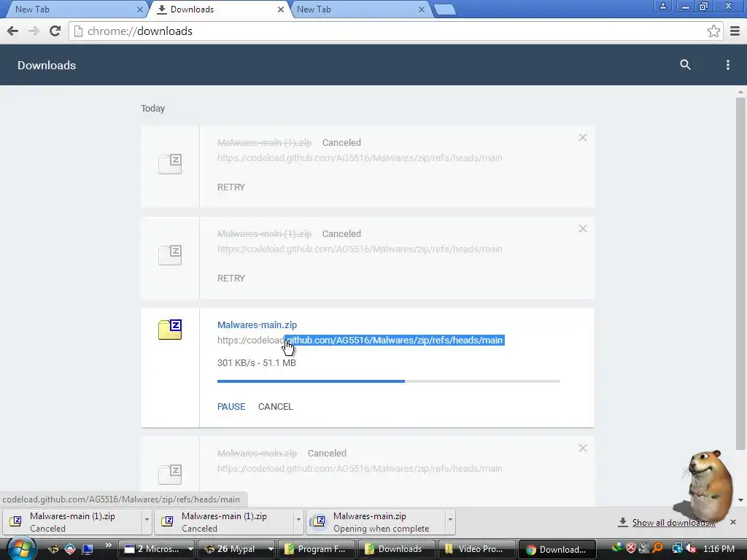747x560 pixels.
Task: Click the browser forward arrow
Action: (34, 31)
